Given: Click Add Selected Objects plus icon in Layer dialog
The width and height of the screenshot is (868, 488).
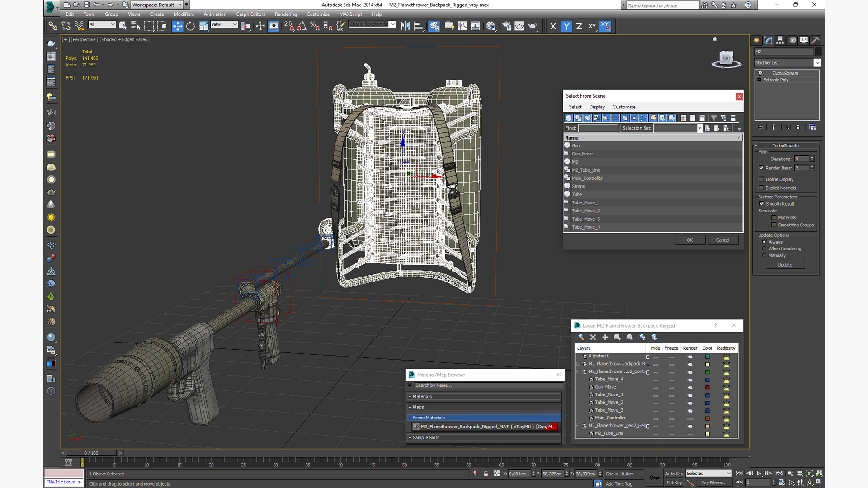Looking at the screenshot, I should pyautogui.click(x=605, y=337).
